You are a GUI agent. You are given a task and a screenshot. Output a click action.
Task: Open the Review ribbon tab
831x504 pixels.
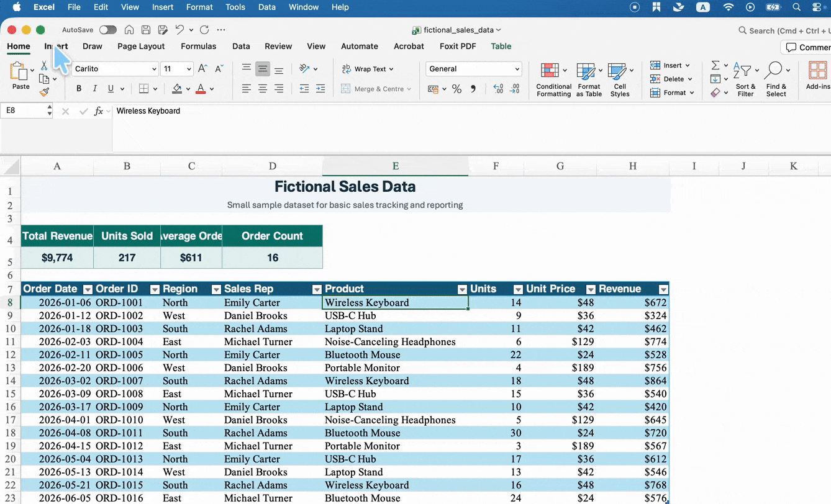(278, 46)
